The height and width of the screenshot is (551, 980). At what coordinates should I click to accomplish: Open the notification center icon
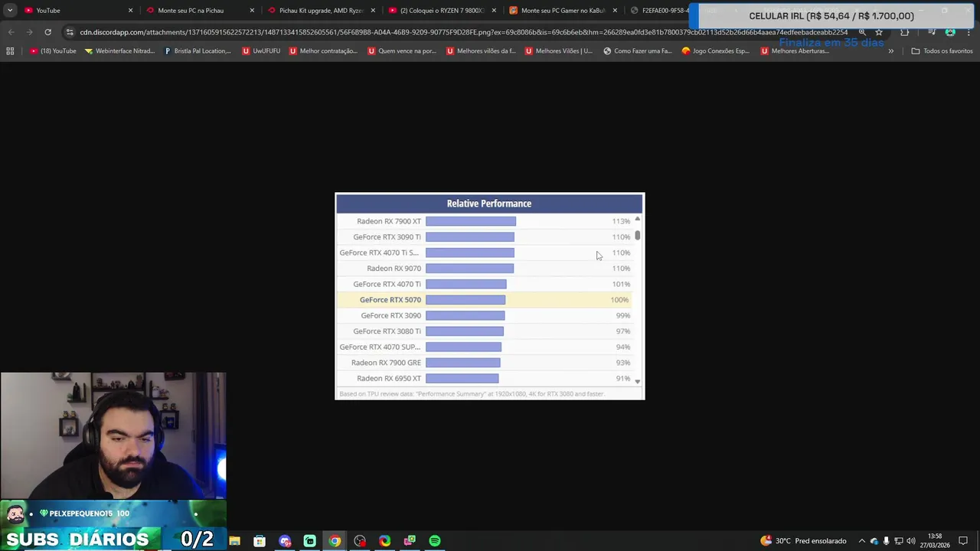[x=963, y=541]
